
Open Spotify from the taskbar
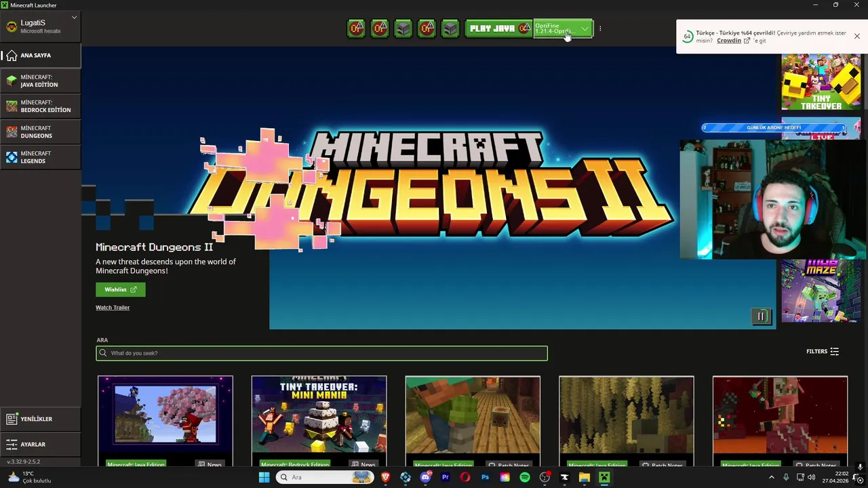coord(525,477)
